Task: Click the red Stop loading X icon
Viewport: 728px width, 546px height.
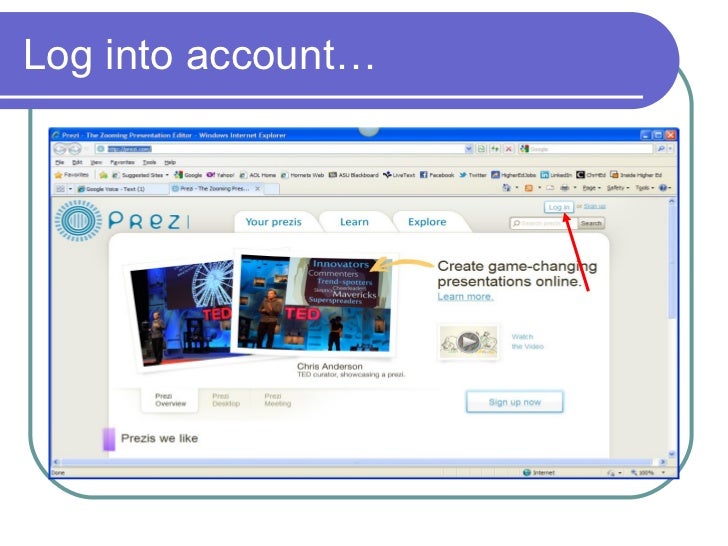Action: [x=508, y=149]
